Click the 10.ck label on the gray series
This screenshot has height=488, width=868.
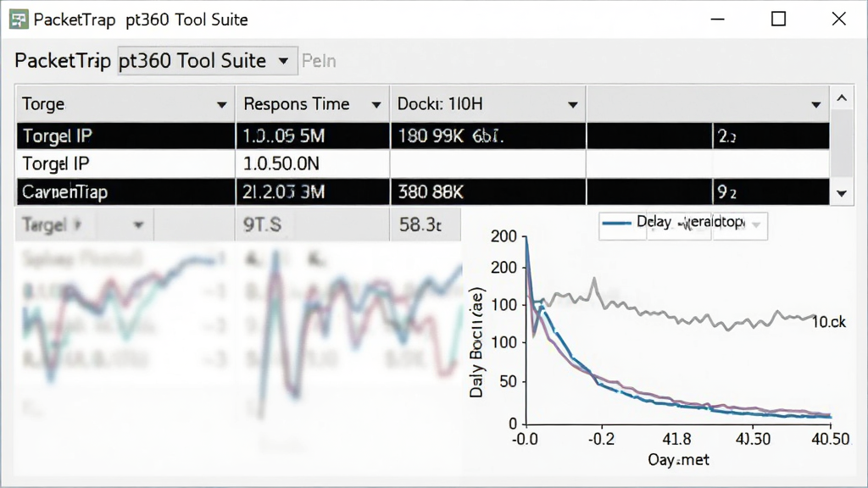click(829, 322)
